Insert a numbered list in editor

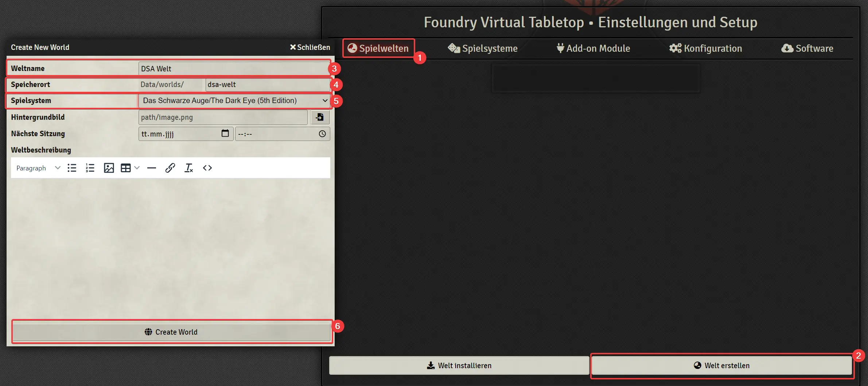point(90,168)
